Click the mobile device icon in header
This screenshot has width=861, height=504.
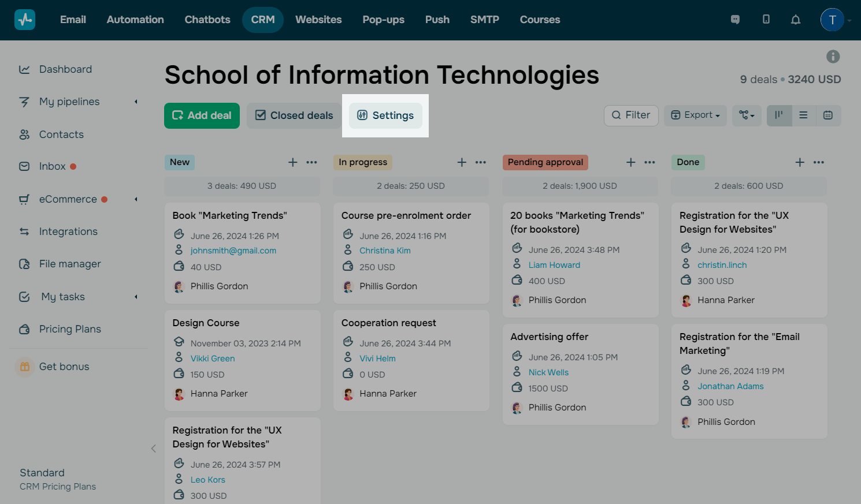pos(766,20)
